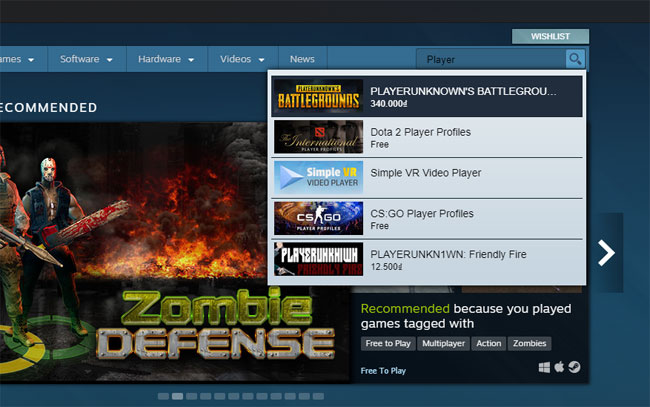The image size is (650, 407).
Task: Click the Windows platform icon
Action: (x=544, y=367)
